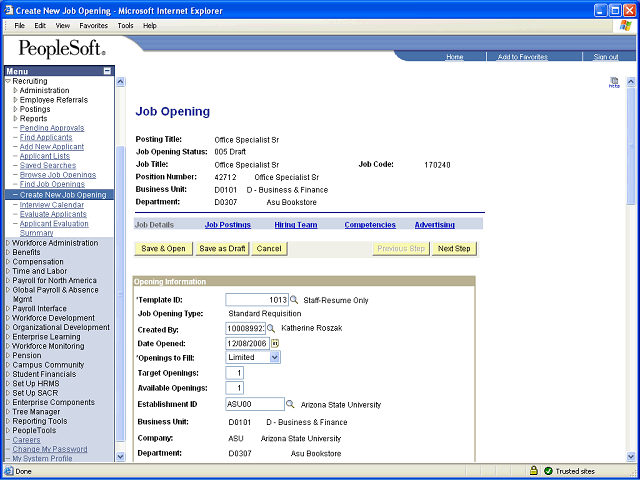This screenshot has height=480, width=640.
Task: Collapse the Recruiting menu folder
Action: click(x=8, y=81)
